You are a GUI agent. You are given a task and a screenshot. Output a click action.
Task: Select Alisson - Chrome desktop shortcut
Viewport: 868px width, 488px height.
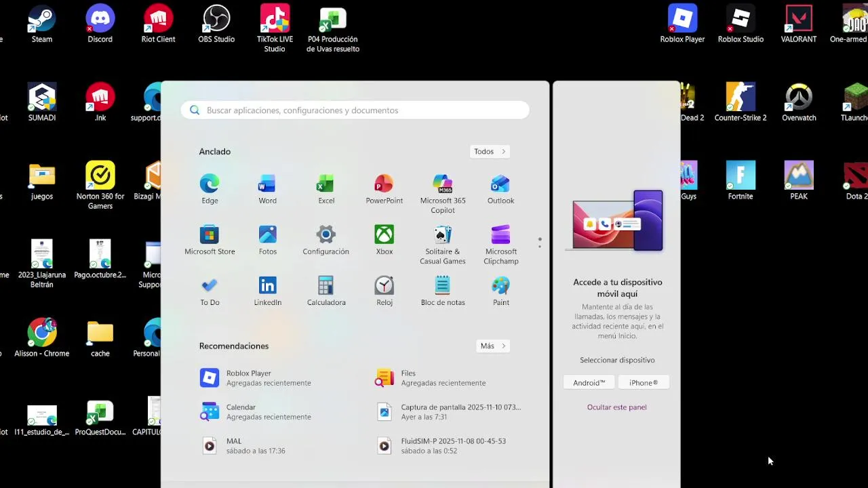pyautogui.click(x=42, y=339)
